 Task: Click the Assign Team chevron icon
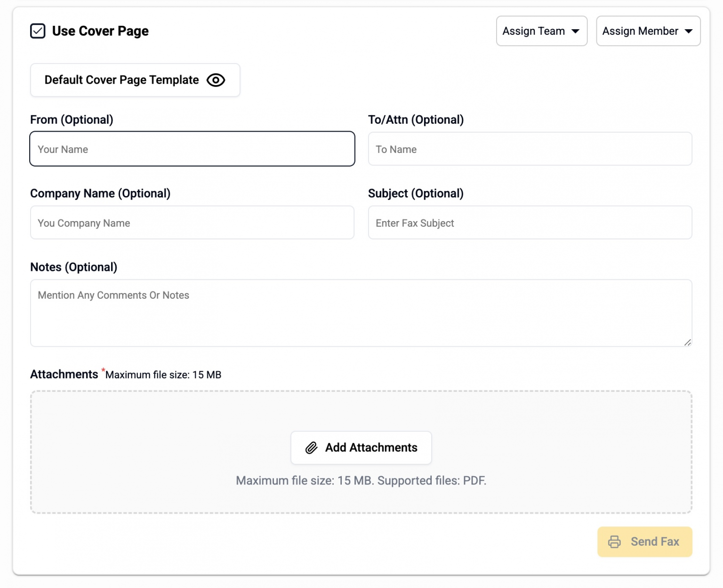tap(576, 31)
